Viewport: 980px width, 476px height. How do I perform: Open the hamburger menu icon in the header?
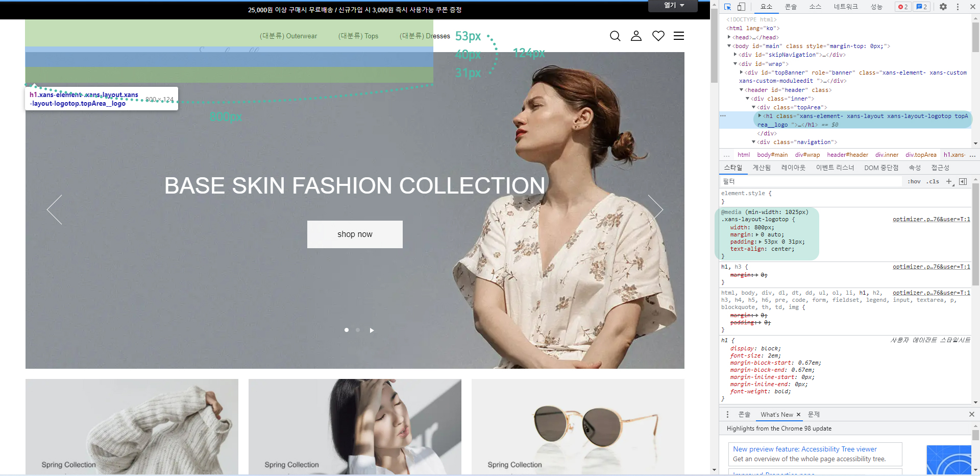coord(679,36)
